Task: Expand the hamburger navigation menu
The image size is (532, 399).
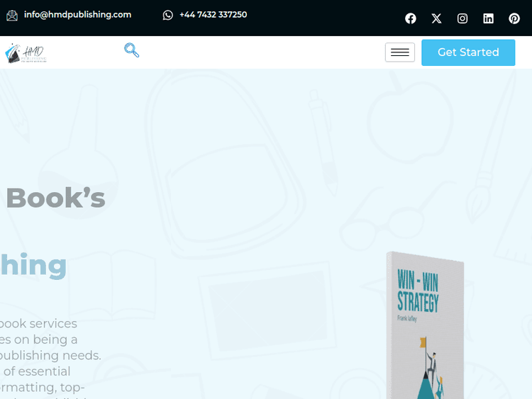Action: [399, 52]
